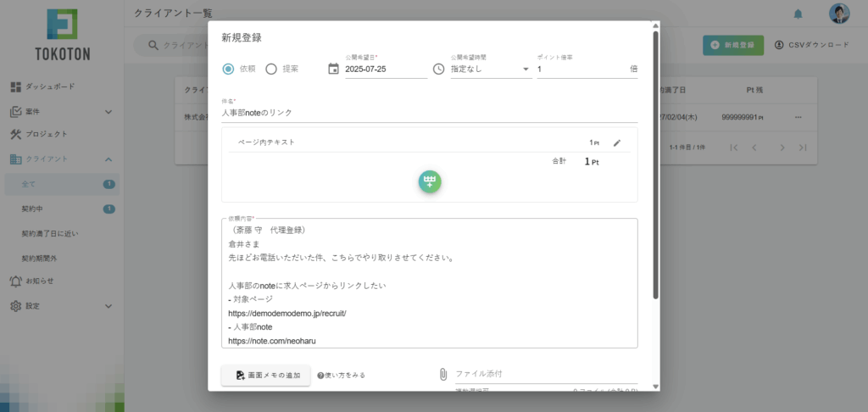The image size is (868, 412).
Task: Open the user avatar profile menu
Action: pos(838,14)
